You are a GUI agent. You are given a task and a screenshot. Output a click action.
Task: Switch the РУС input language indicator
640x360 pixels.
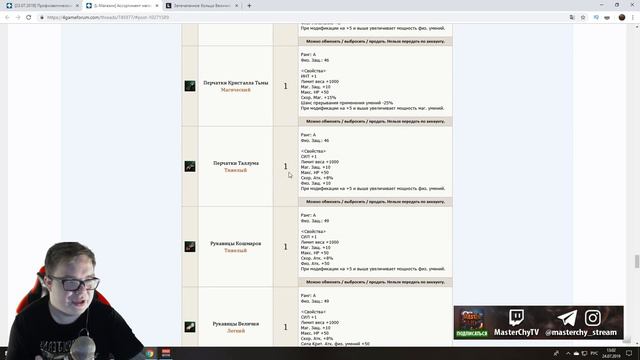[x=594, y=353]
